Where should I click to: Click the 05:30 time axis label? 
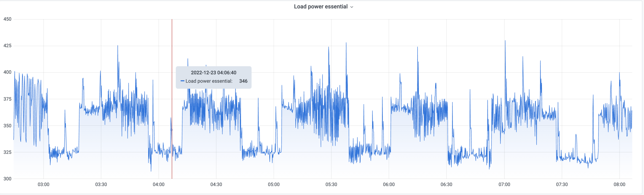pos(331,185)
